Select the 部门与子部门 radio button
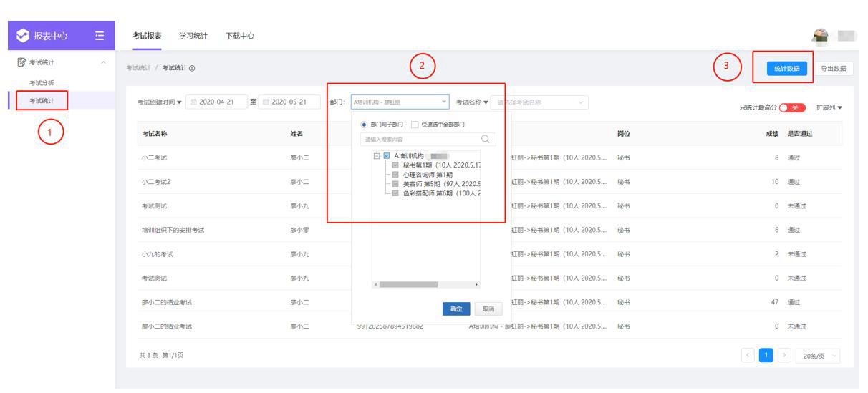The image size is (868, 393). pos(364,125)
